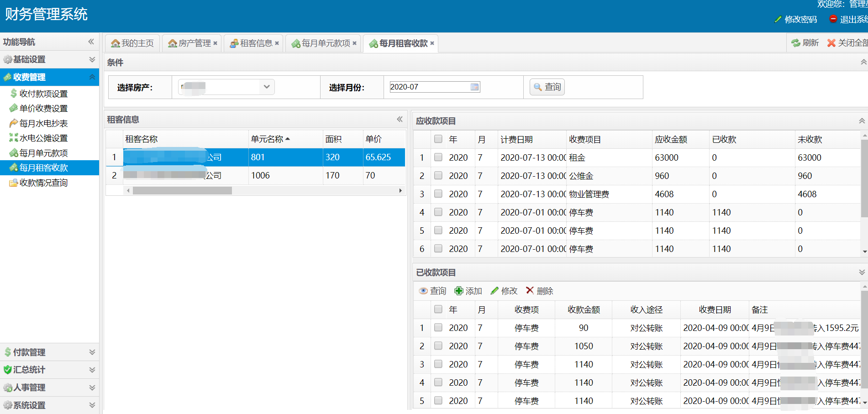Image resolution: width=868 pixels, height=414 pixels.
Task: Open 水电公摊设置 menu entry
Action: (x=39, y=138)
